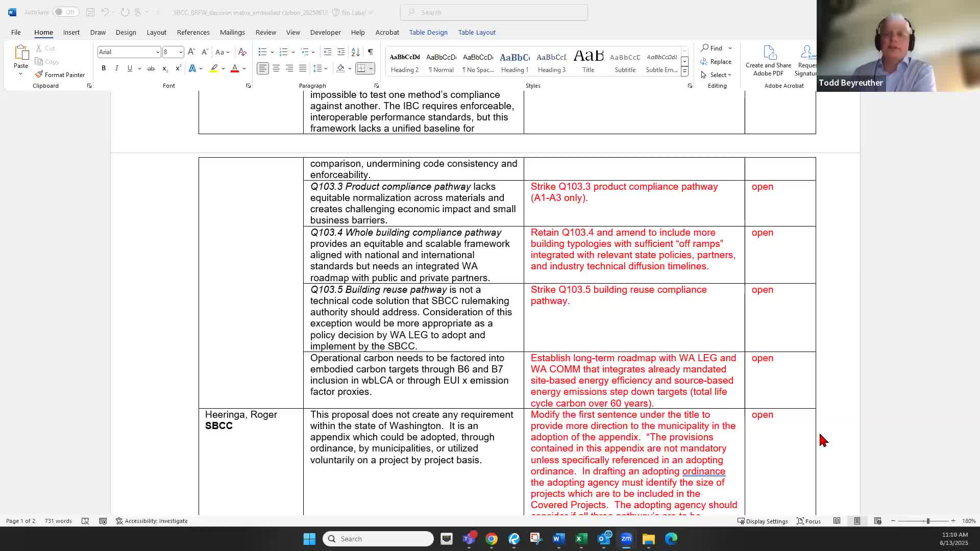The width and height of the screenshot is (980, 551).
Task: Apply Heading 1 style
Action: (514, 62)
